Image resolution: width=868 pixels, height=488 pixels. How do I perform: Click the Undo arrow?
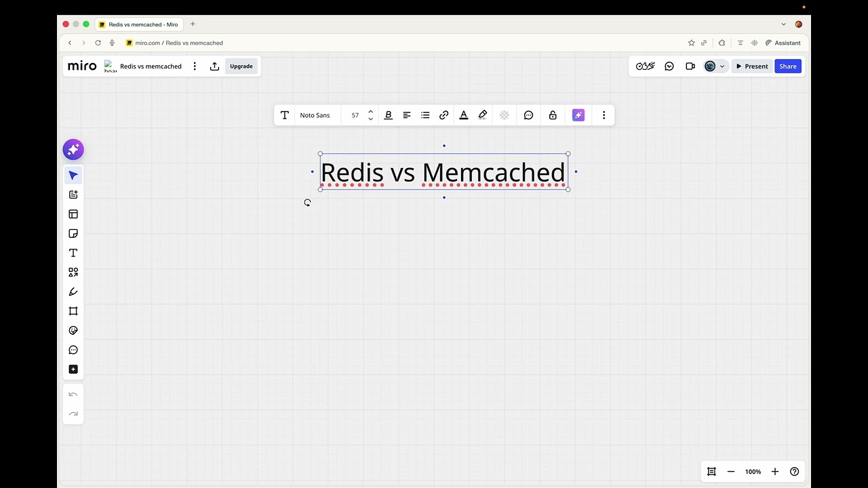[73, 394]
